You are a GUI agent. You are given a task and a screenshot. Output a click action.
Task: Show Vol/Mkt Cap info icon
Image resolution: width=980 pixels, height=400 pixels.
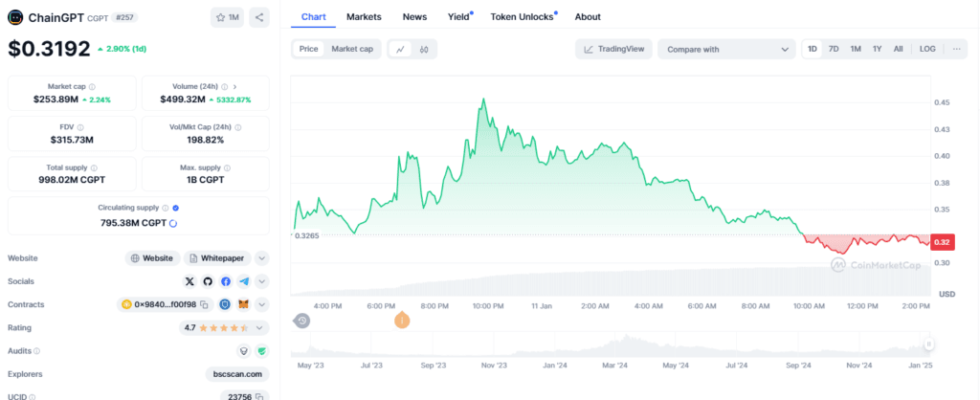237,127
